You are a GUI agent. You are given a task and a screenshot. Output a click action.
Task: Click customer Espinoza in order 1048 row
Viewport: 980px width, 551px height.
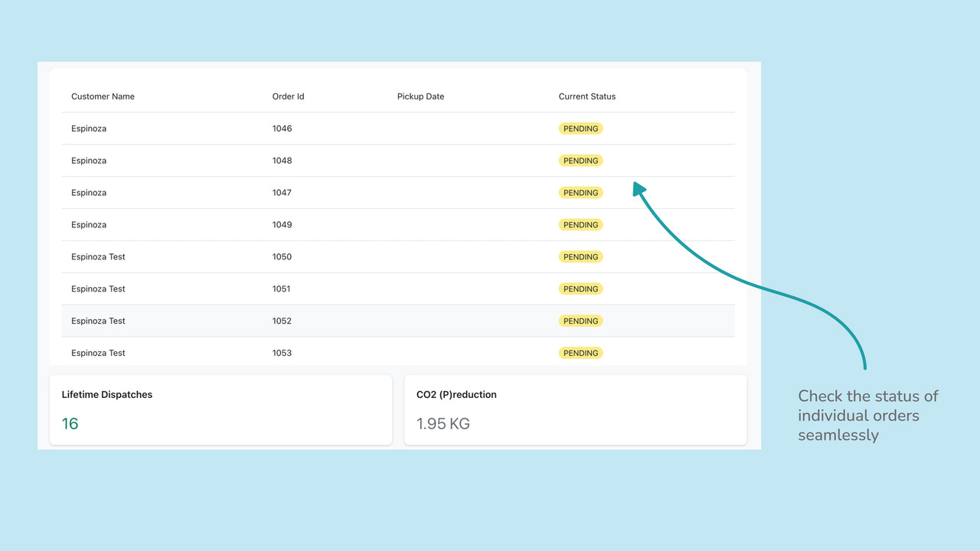(89, 161)
